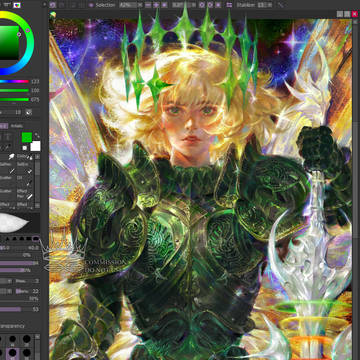Image resolution: width=360 pixels, height=360 pixels.
Task: Click the canvas window document icon
Action: tap(53, 14)
